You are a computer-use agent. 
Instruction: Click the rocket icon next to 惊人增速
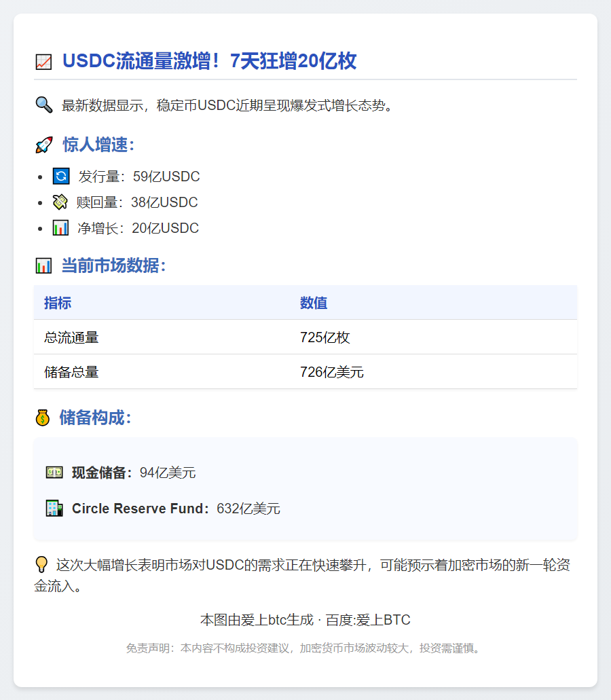click(43, 145)
